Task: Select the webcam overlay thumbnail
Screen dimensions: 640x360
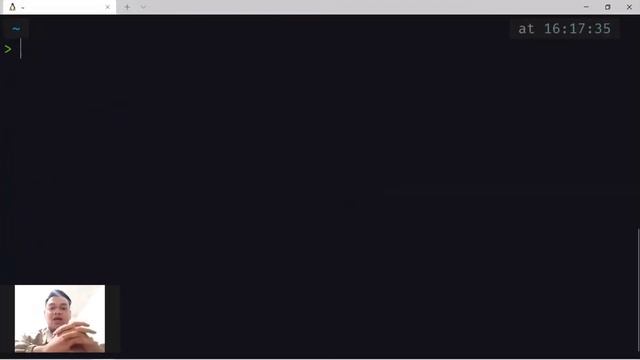Action: [x=60, y=318]
